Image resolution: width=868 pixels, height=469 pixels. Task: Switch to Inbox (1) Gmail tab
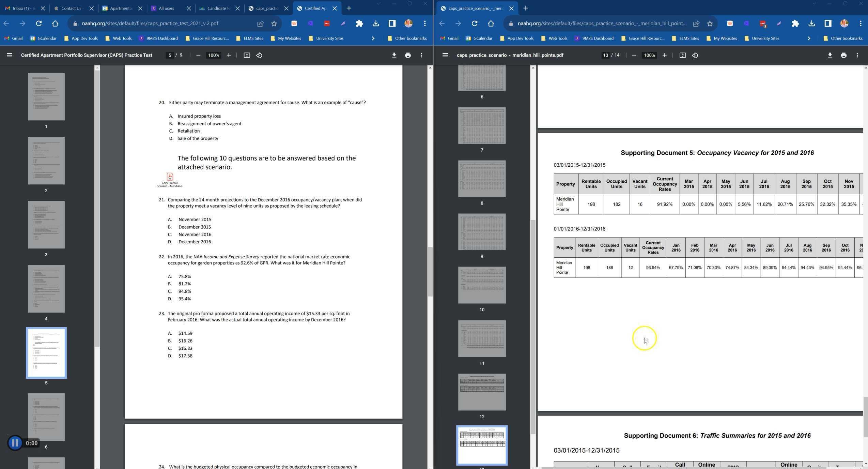(22, 8)
